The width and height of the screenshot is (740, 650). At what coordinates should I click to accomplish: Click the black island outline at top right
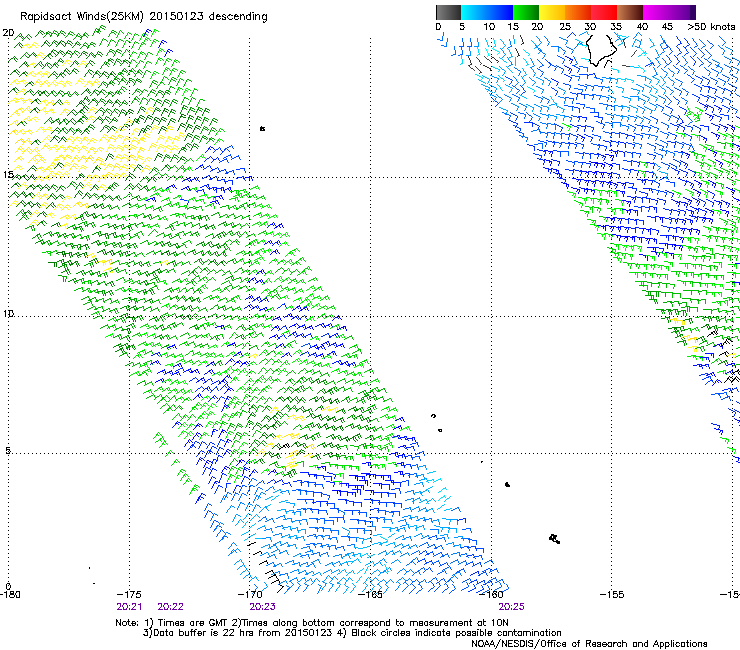[x=601, y=49]
